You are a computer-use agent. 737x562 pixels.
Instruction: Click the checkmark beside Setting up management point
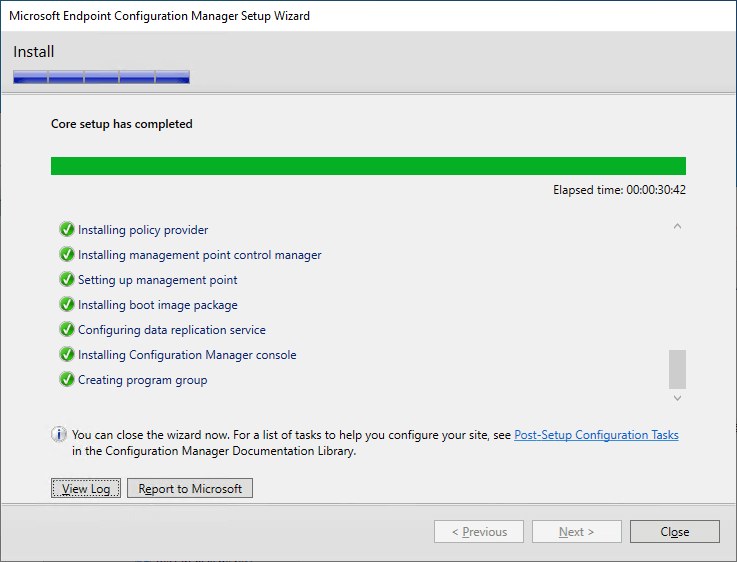[67, 279]
